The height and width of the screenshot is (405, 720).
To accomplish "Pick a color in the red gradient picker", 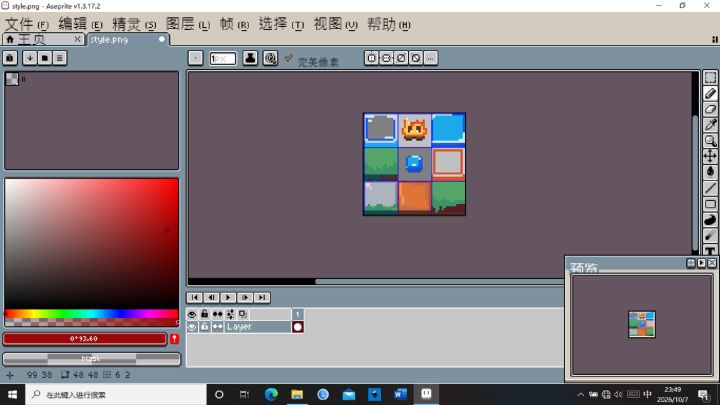I will coord(91,243).
